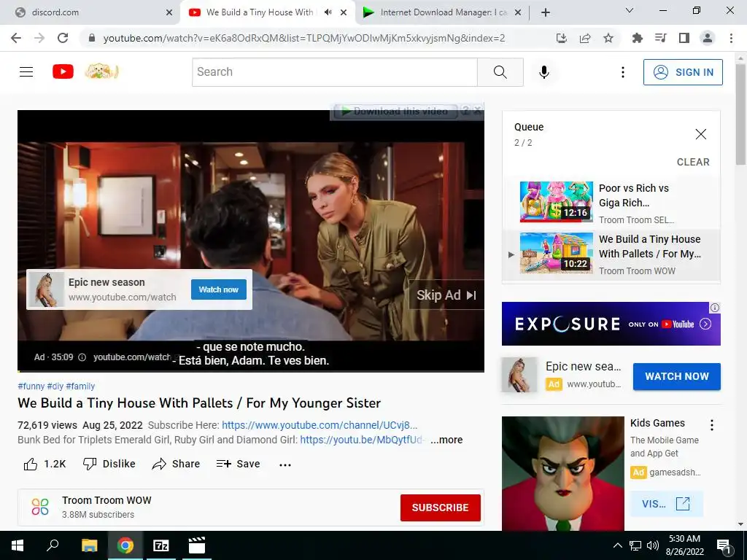This screenshot has height=560, width=747.
Task: Switch to Internet Download Manager tab
Action: click(x=442, y=12)
